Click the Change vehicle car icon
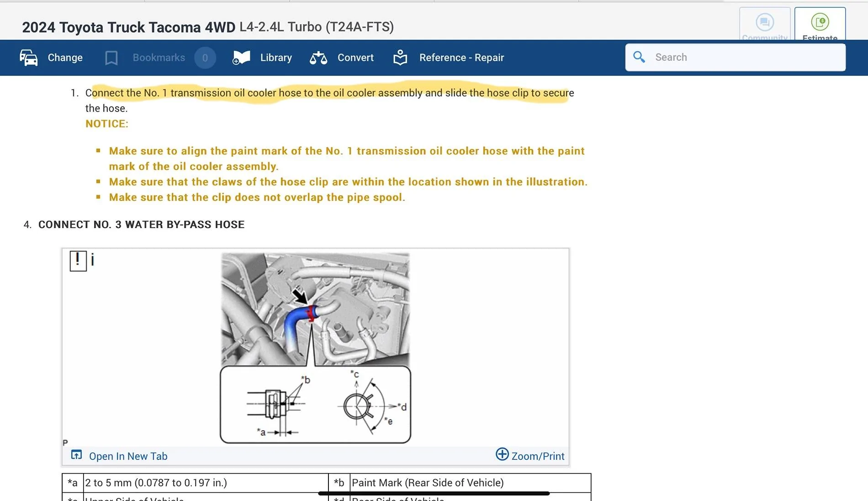Screen dimensions: 868x501 28,58
